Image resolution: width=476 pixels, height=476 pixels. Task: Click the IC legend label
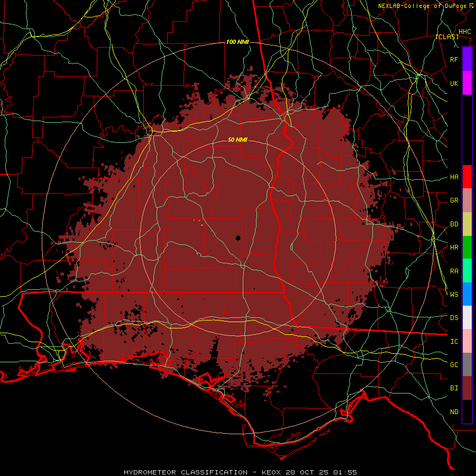[454, 341]
